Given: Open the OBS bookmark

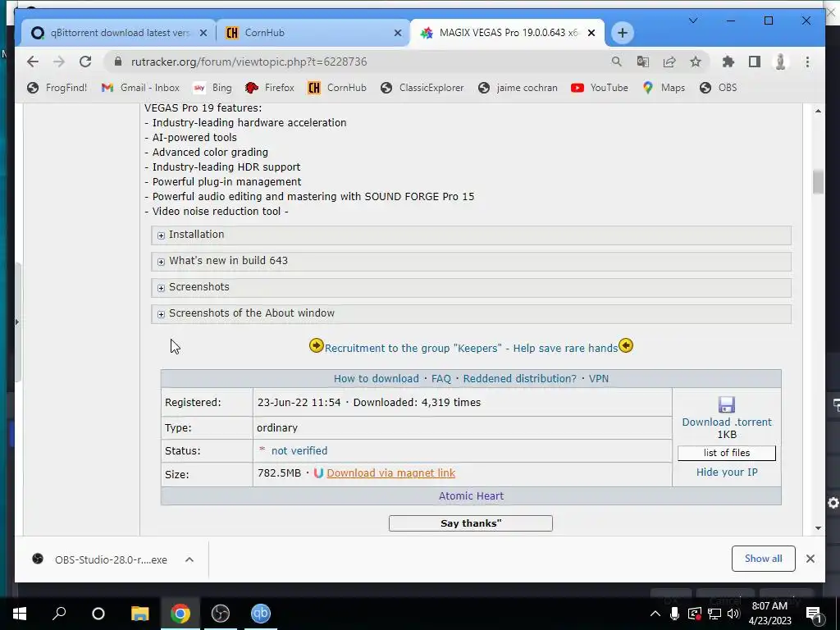Looking at the screenshot, I should (x=719, y=87).
